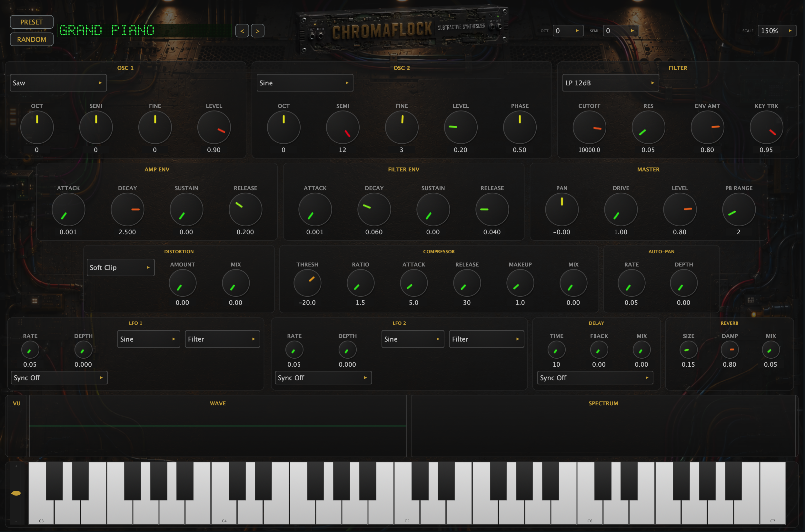Viewport: 805px width, 532px height.
Task: Click AMP ENV RELEASE knob
Action: pyautogui.click(x=245, y=210)
